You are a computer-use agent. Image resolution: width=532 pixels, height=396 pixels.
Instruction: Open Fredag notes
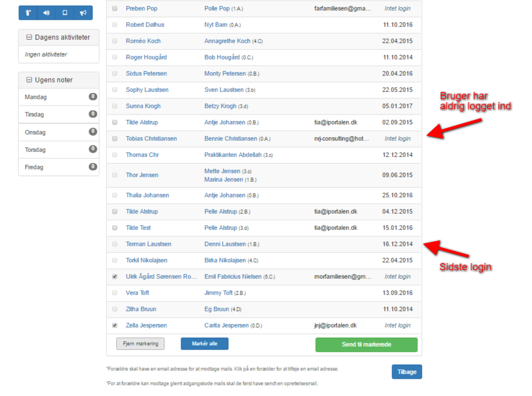[x=59, y=167]
